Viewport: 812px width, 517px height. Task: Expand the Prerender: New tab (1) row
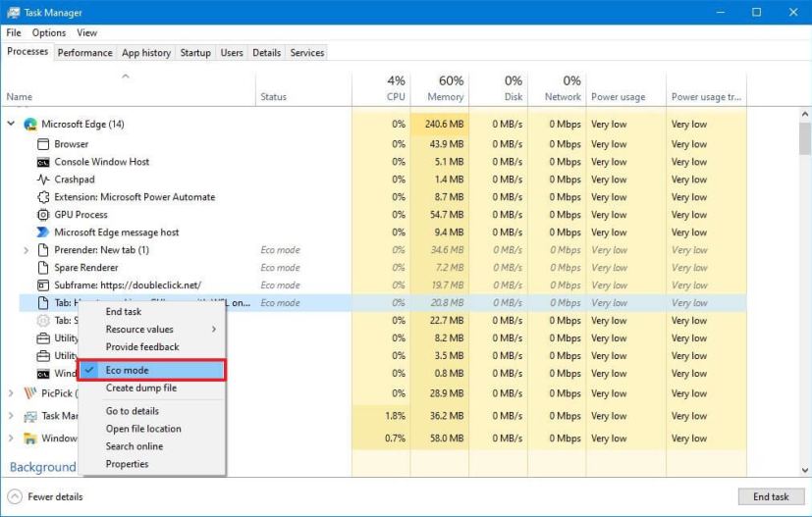tap(26, 250)
